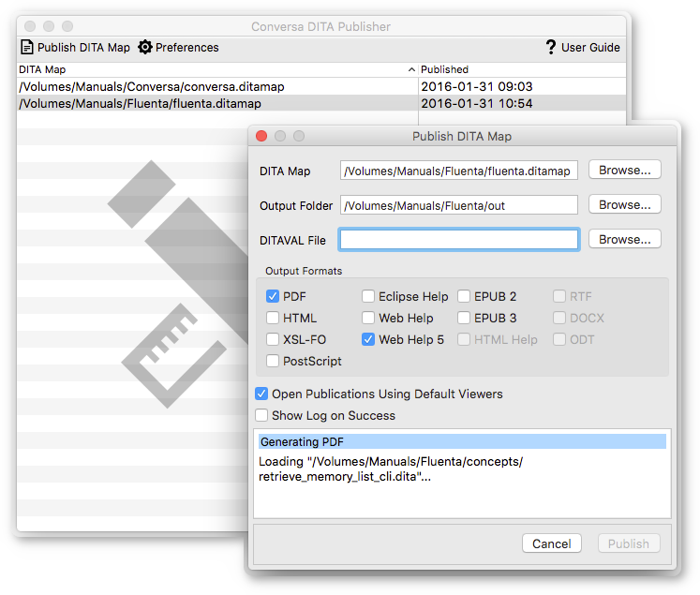Click the disabled HTML Help checkbox
This screenshot has height=595, width=700.
[464, 339]
